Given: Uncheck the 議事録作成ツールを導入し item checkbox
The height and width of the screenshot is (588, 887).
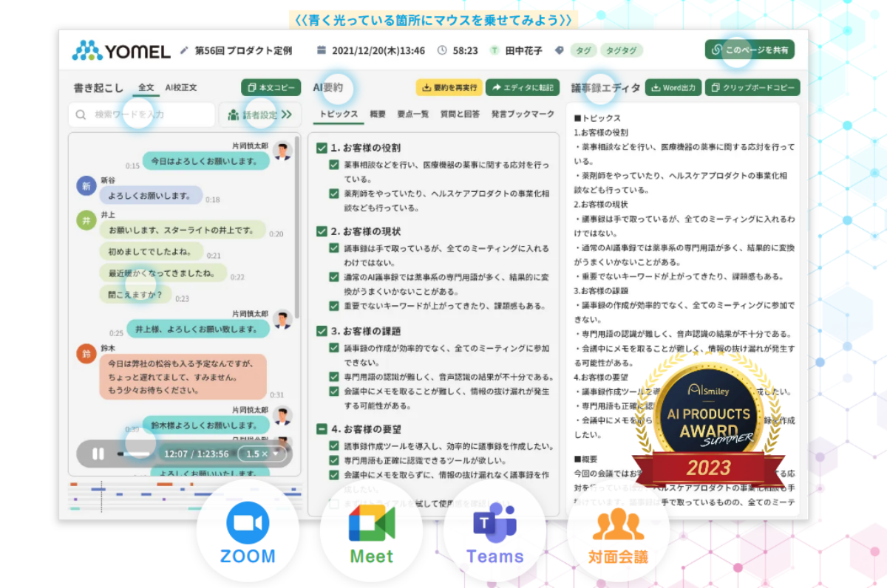Looking at the screenshot, I should (335, 446).
